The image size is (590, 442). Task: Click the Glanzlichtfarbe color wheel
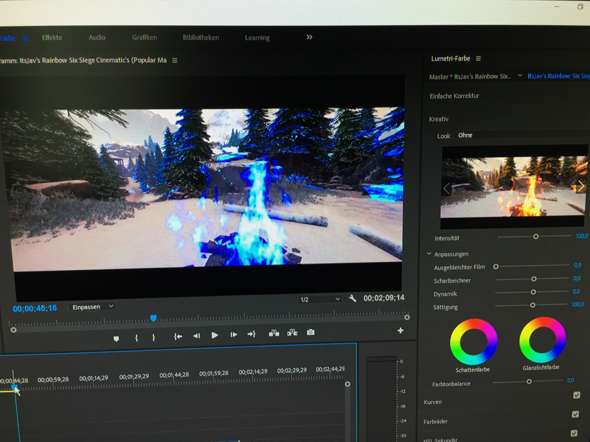click(543, 340)
